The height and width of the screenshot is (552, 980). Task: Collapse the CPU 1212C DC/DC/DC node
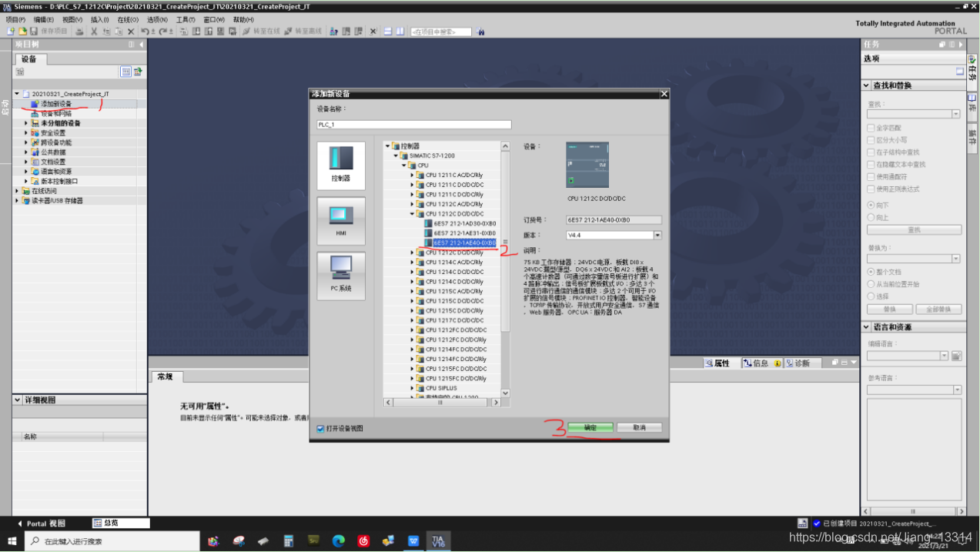412,214
